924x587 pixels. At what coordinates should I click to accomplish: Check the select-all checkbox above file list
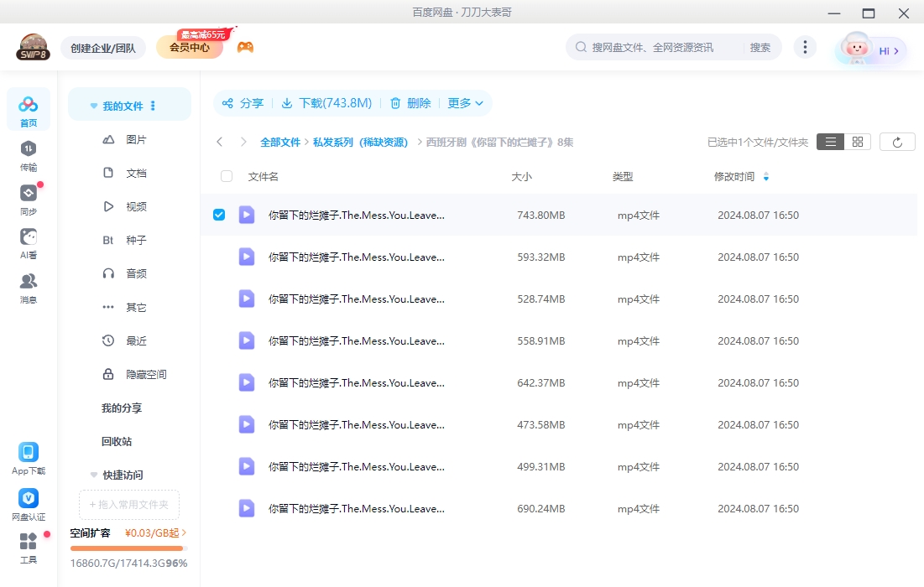click(225, 176)
